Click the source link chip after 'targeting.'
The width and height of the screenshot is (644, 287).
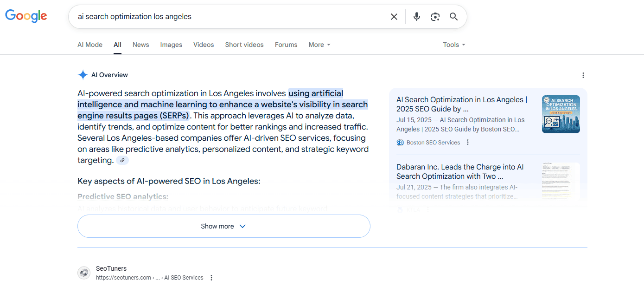tap(122, 160)
